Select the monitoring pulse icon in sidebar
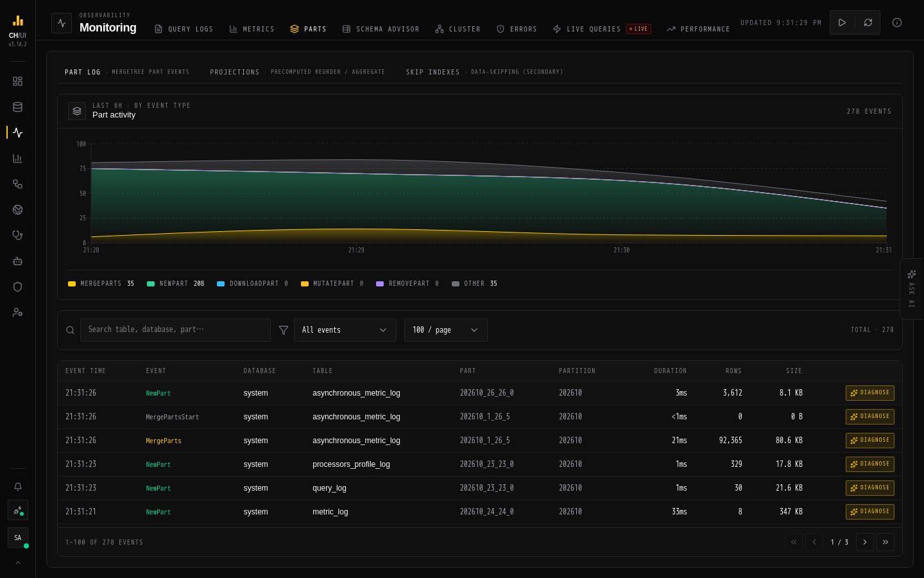This screenshot has height=578, width=924. (17, 133)
